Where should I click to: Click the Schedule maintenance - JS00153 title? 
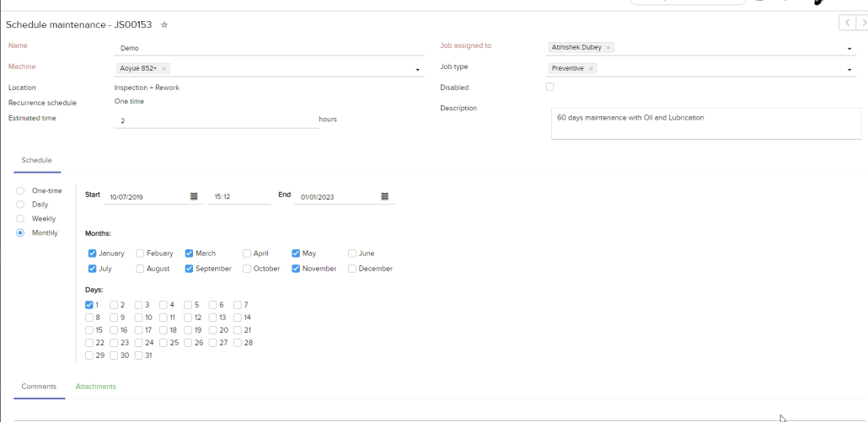tap(78, 25)
